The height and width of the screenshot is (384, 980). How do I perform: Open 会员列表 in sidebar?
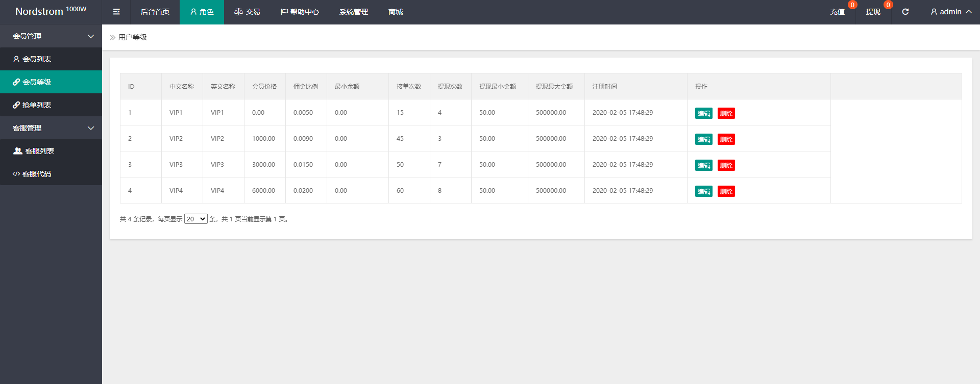pyautogui.click(x=51, y=59)
